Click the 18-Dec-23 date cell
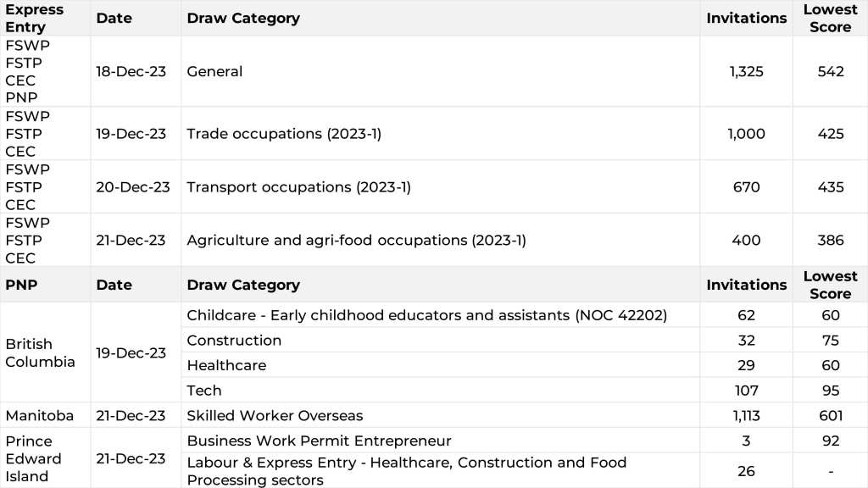Viewport: 868px width, 488px height. [131, 71]
